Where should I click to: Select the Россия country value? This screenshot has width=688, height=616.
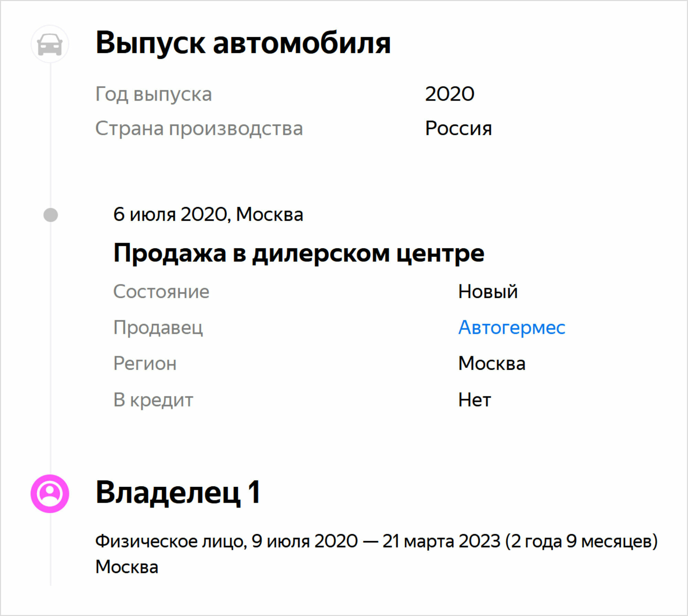pyautogui.click(x=458, y=128)
